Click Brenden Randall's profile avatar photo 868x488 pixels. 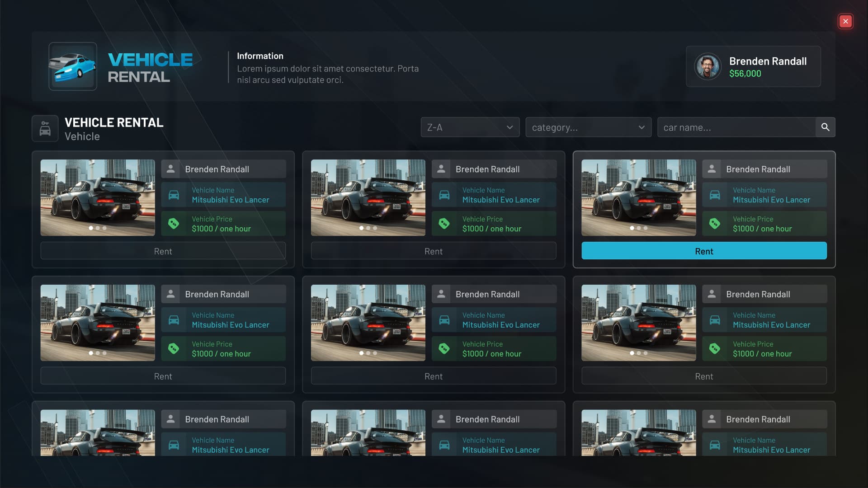tap(708, 66)
